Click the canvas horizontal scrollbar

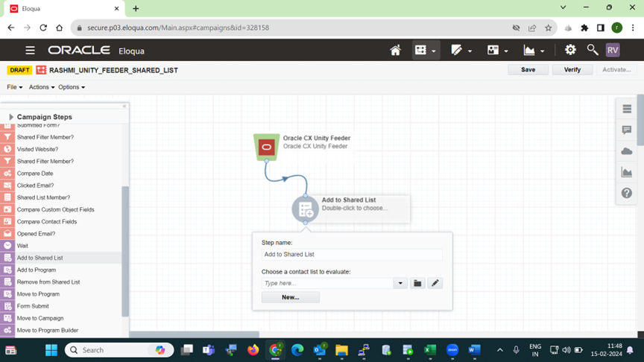(x=195, y=334)
